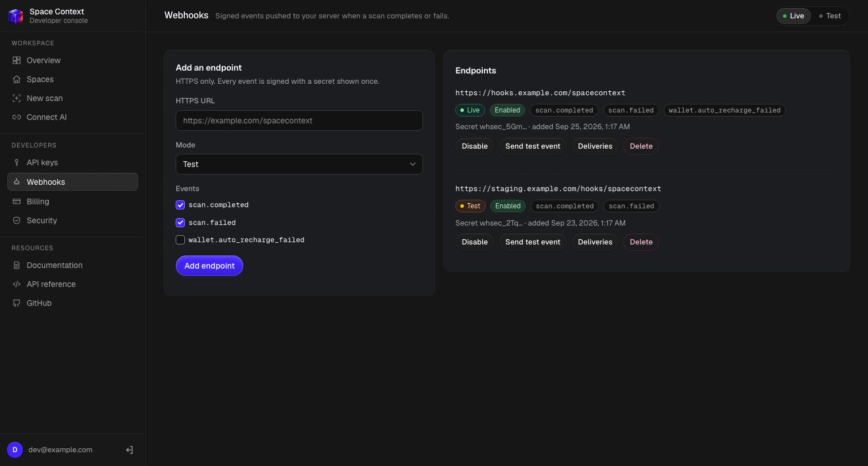Click the Billing card icon
868x466 pixels.
tap(17, 201)
